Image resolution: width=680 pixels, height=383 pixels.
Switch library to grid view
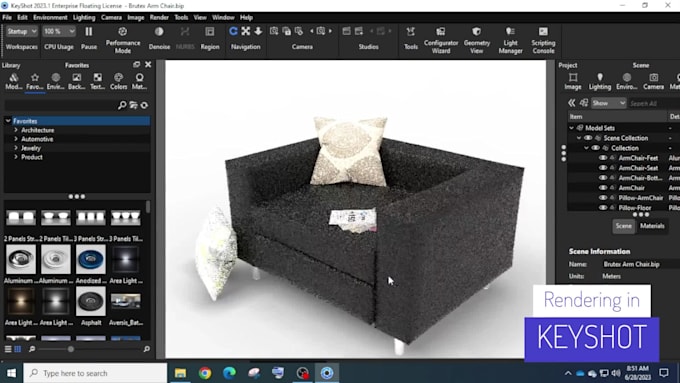[x=18, y=349]
